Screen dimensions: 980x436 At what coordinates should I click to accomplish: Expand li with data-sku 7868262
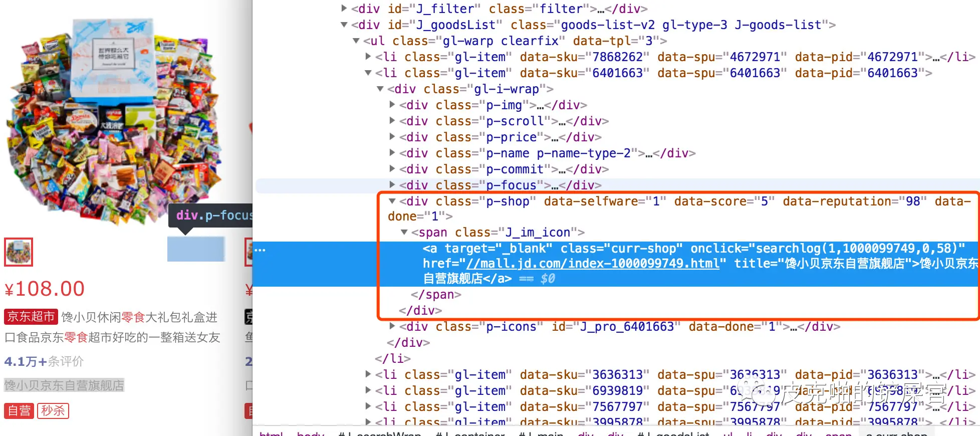(x=368, y=56)
